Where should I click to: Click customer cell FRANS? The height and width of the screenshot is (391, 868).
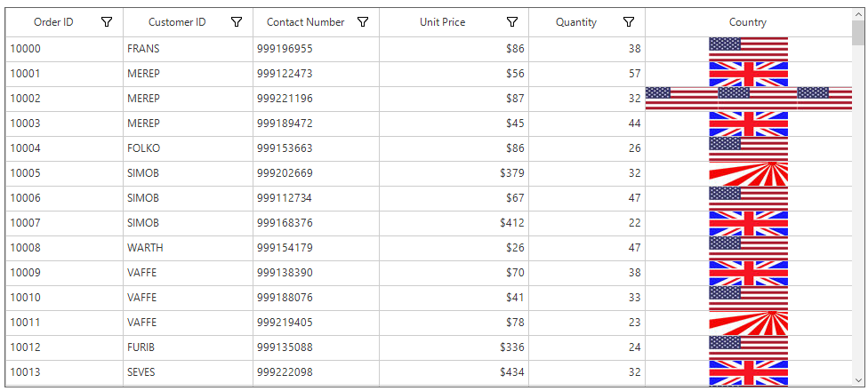[189, 49]
